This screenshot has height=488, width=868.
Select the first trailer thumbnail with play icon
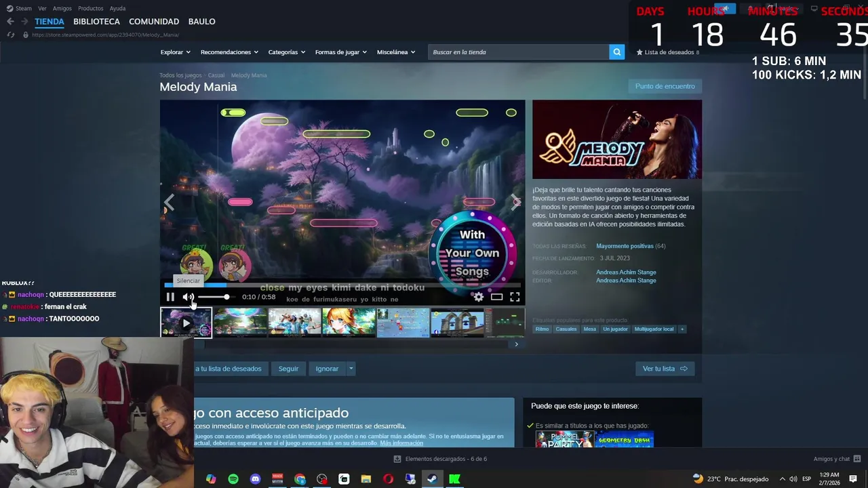point(186,323)
